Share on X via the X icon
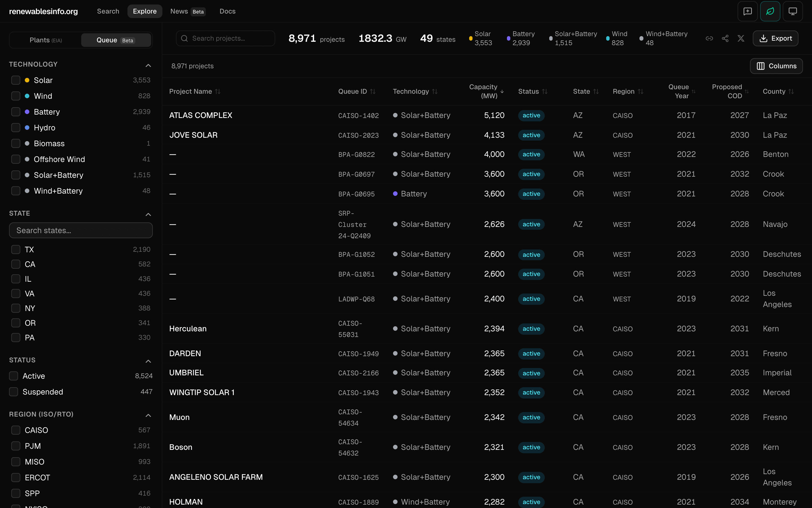812x508 pixels. (x=741, y=38)
